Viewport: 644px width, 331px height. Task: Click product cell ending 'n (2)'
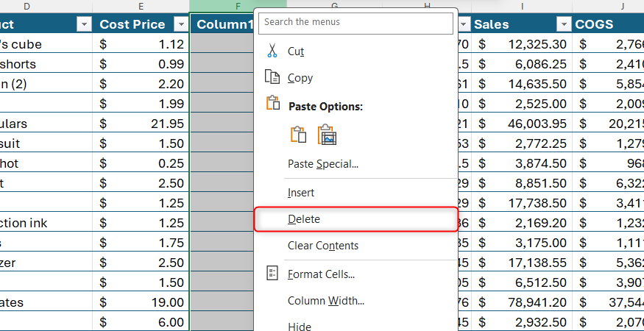tap(46, 84)
